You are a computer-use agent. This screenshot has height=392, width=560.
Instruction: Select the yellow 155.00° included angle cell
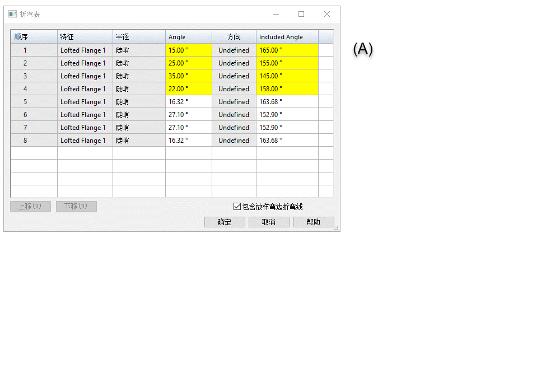[287, 63]
